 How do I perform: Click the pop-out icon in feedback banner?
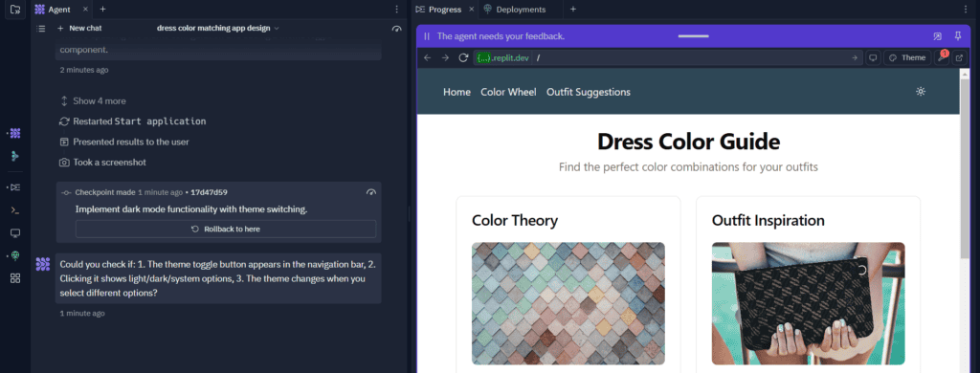[x=938, y=36]
